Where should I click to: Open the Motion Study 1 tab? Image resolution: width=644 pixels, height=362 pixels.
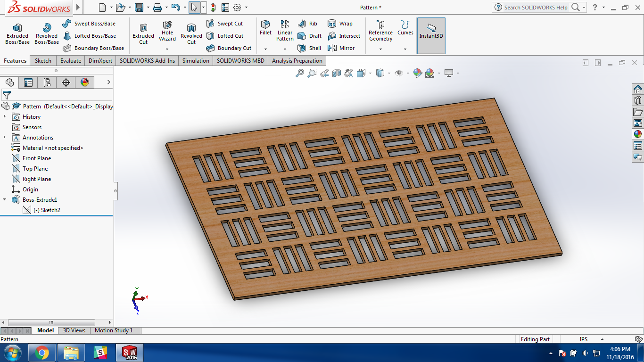tap(114, 330)
